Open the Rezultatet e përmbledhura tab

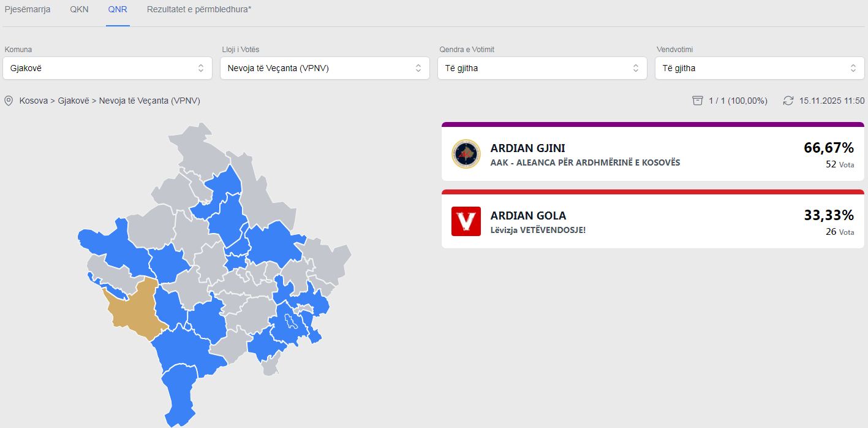click(x=199, y=9)
